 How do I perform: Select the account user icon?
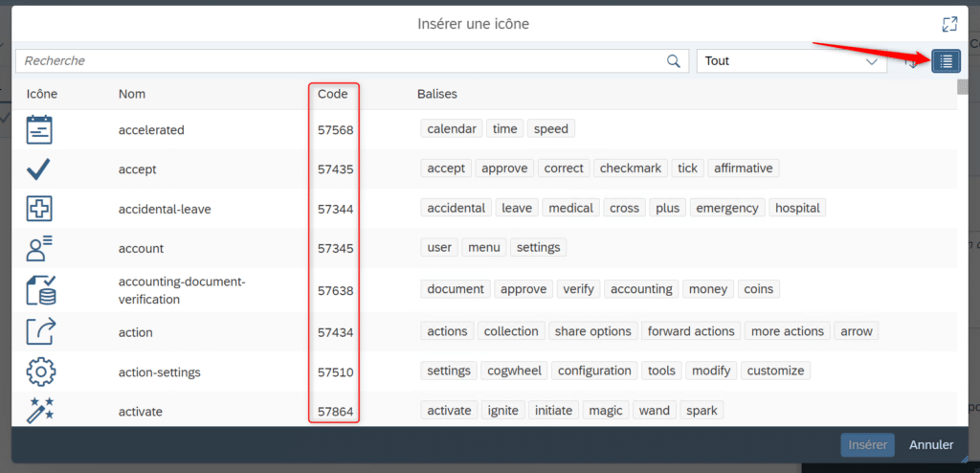click(x=39, y=248)
